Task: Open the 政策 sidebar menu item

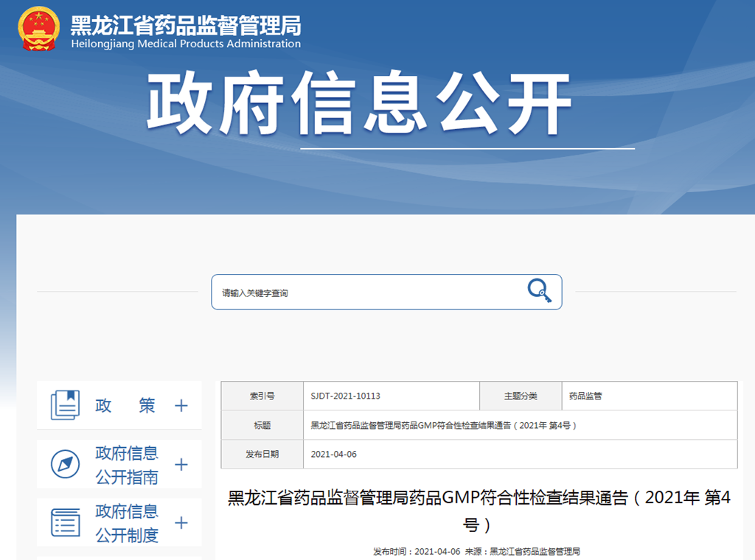Action: (119, 405)
